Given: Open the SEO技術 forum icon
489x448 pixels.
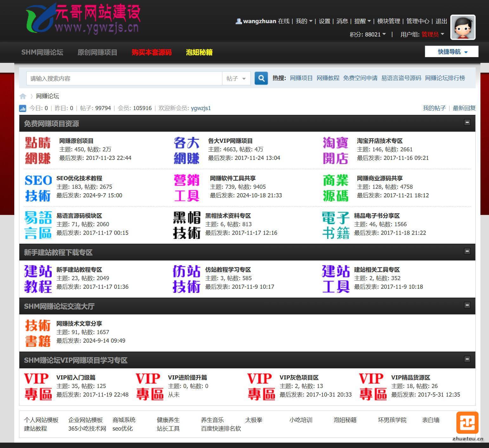Looking at the screenshot, I should [38, 188].
